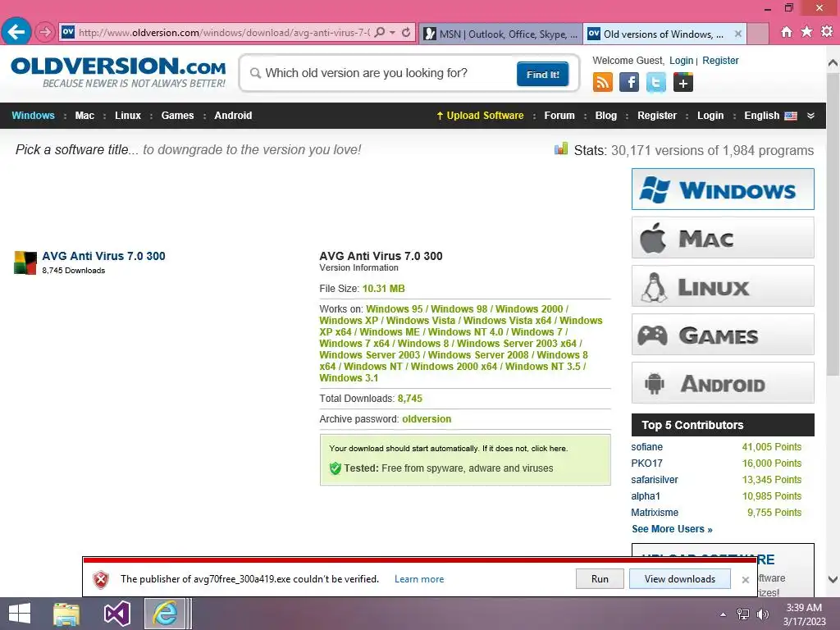This screenshot has width=840, height=630.
Task: Click See More Users link
Action: (x=672, y=529)
